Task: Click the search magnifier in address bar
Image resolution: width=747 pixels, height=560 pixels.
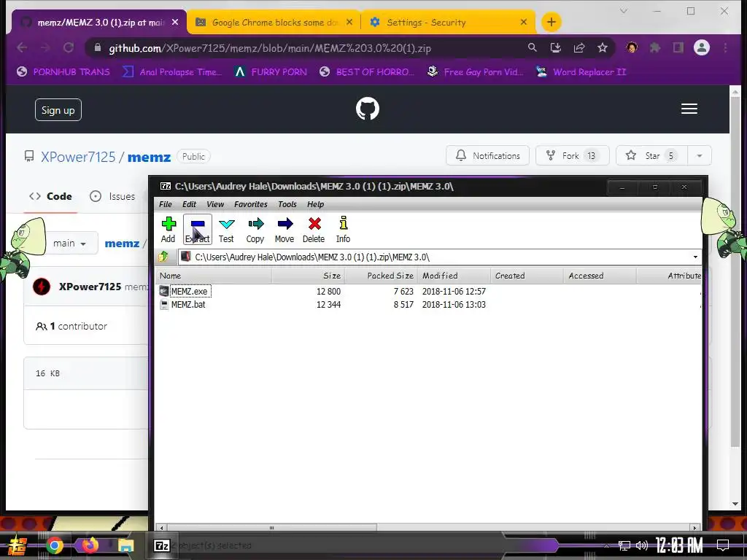Action: (x=532, y=47)
